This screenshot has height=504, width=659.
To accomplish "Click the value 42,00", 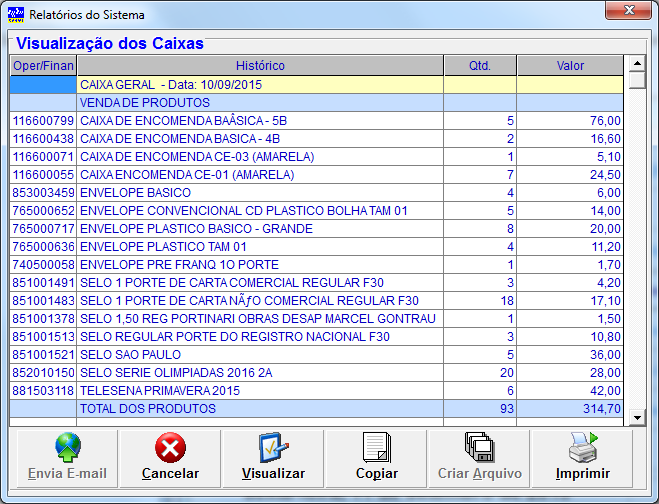I will tap(605, 391).
